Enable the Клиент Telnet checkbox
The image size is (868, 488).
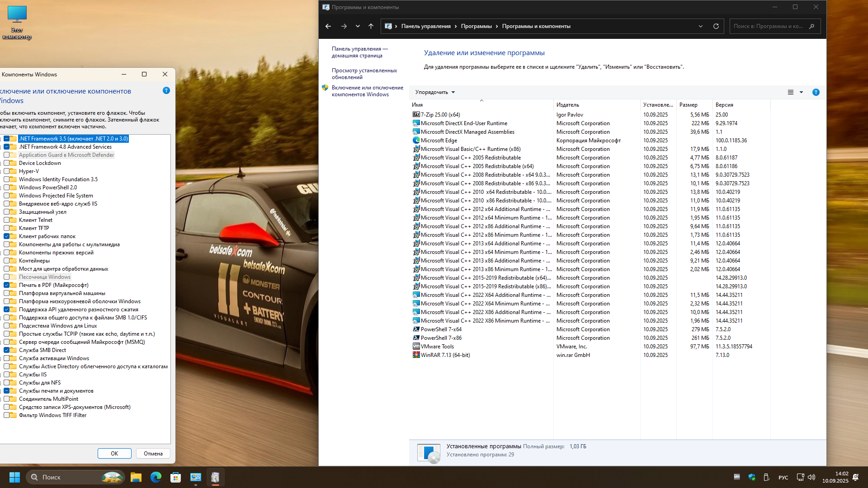(7, 220)
